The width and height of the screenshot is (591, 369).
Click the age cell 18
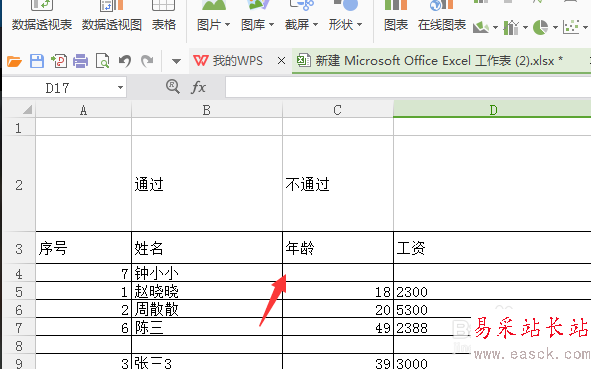338,291
